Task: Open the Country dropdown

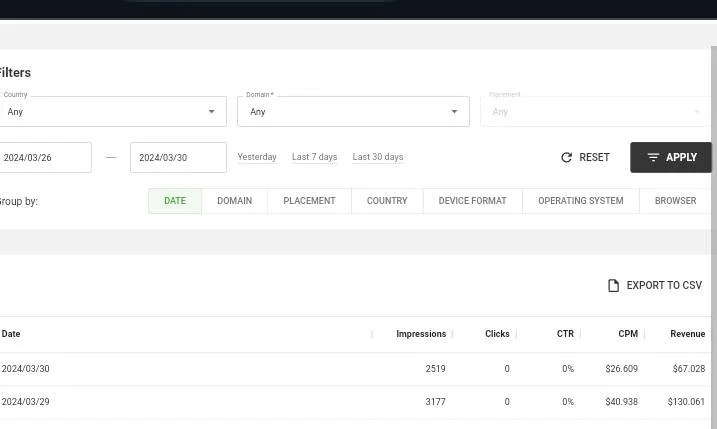Action: pyautogui.click(x=113, y=112)
